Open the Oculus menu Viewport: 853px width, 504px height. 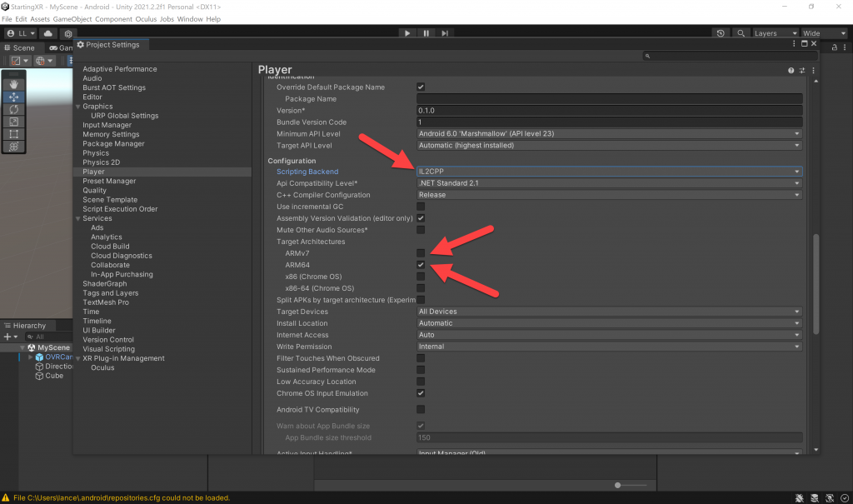click(x=146, y=19)
